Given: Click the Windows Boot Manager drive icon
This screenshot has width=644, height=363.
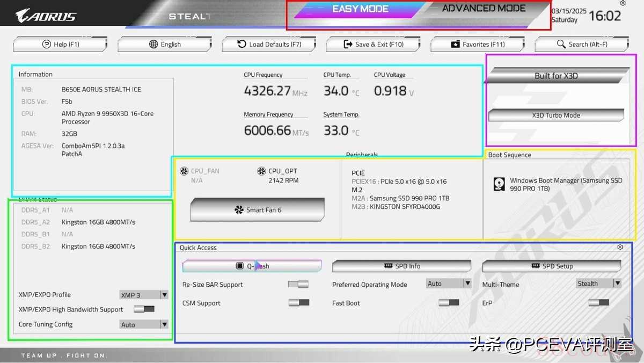Looking at the screenshot, I should click(x=499, y=185).
